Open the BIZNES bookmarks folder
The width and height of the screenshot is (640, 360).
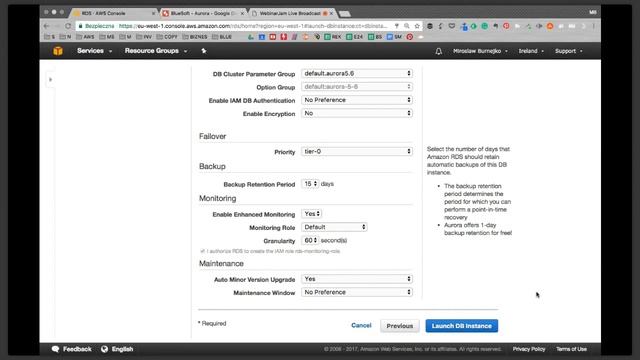(x=195, y=37)
